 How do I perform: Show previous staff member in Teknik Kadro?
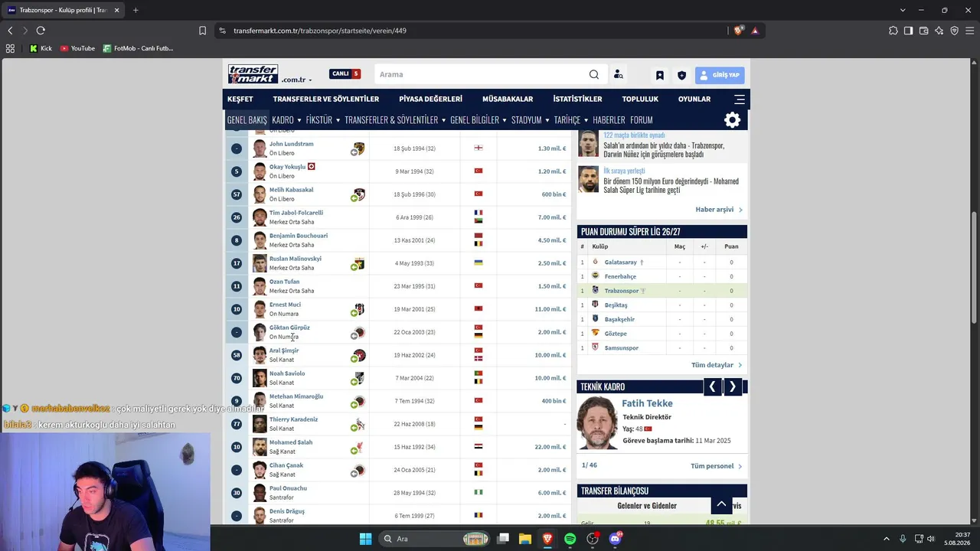(712, 386)
